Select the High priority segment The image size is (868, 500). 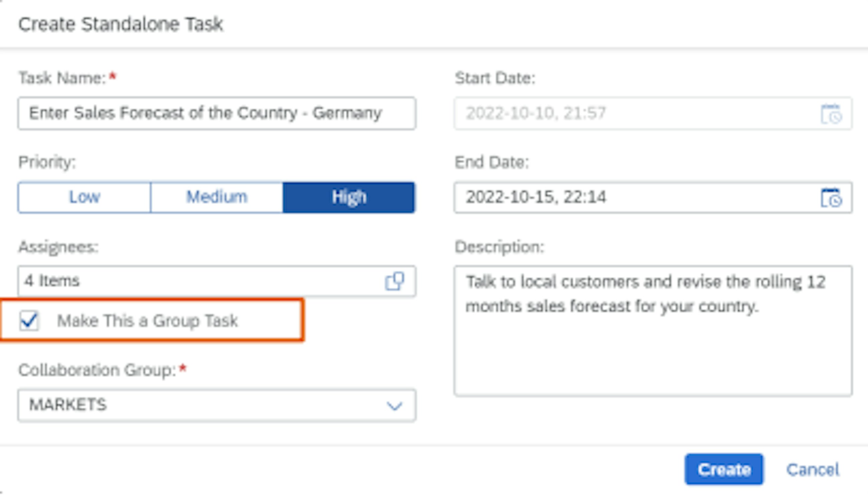click(x=349, y=197)
